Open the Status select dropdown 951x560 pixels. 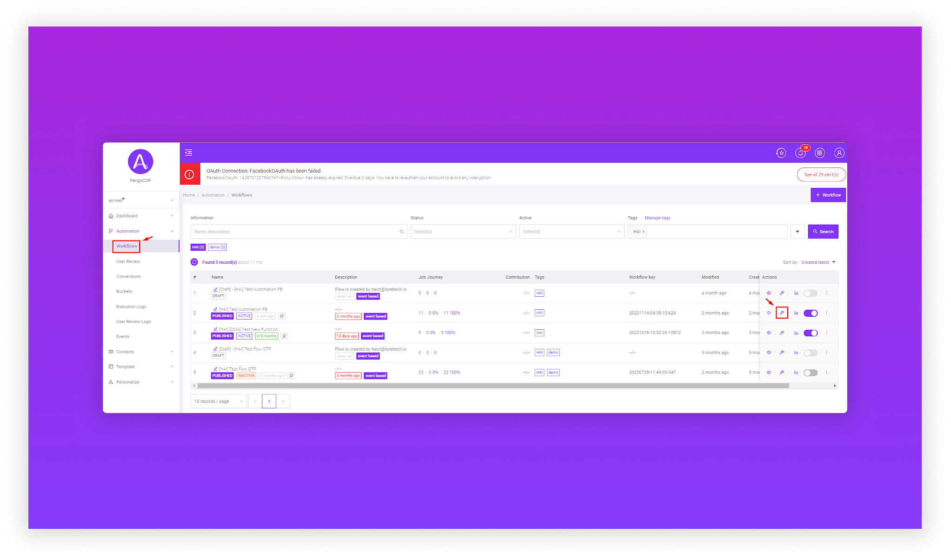coord(463,232)
